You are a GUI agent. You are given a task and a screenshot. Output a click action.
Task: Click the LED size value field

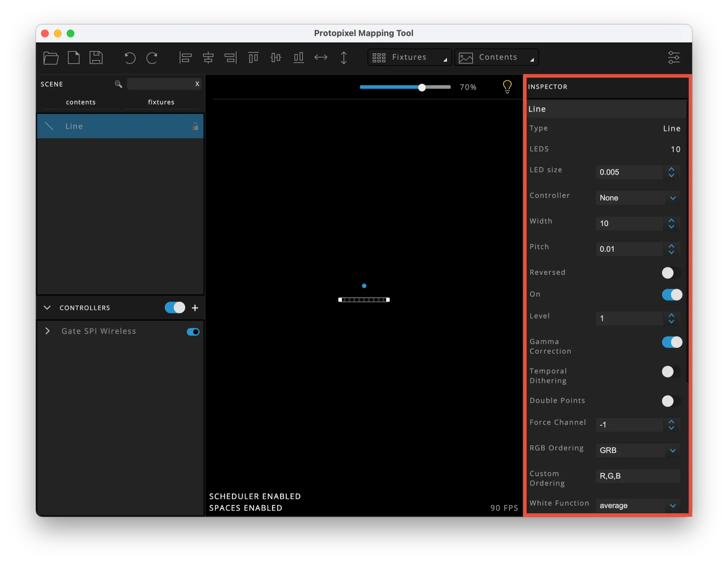[x=629, y=172]
